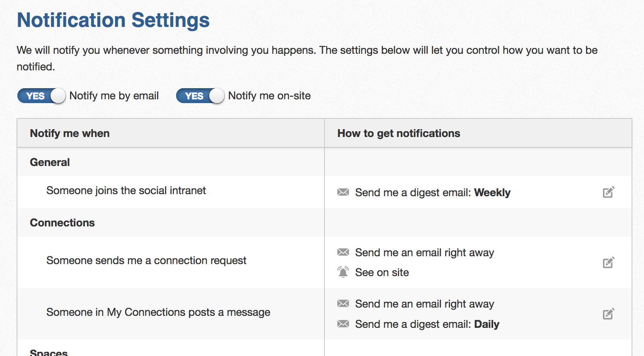Click the See on site text
The image size is (644, 356).
pos(382,272)
